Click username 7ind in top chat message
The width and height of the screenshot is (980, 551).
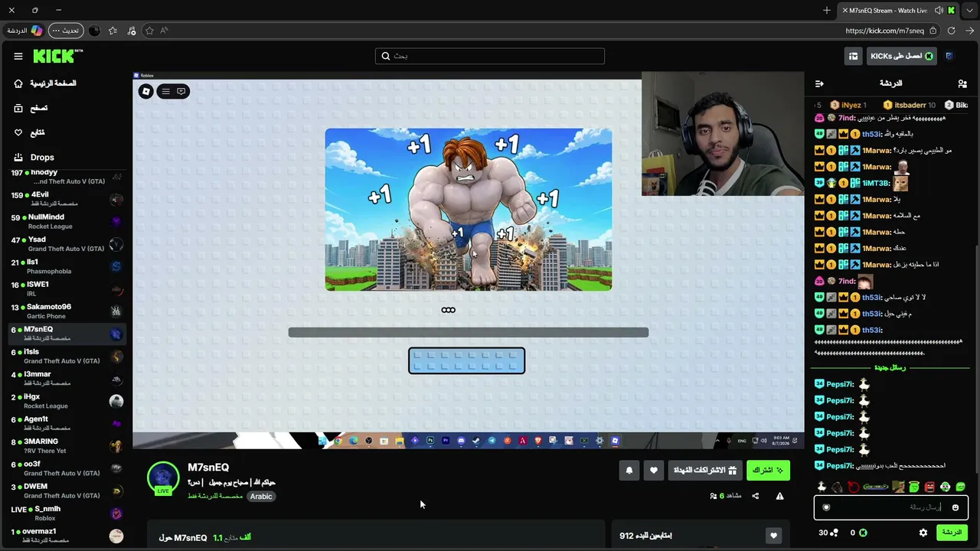pos(846,118)
